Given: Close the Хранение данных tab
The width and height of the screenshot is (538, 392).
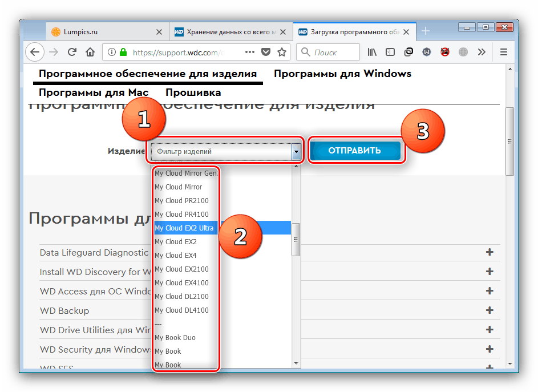Looking at the screenshot, I should pos(283,32).
